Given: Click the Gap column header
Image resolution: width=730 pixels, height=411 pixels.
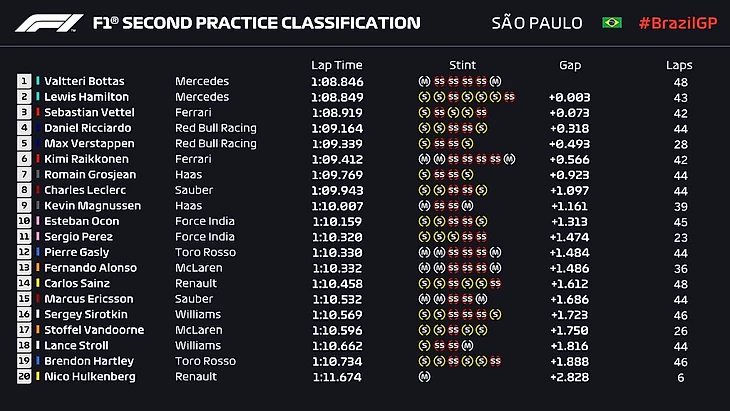Looking at the screenshot, I should click(x=570, y=65).
